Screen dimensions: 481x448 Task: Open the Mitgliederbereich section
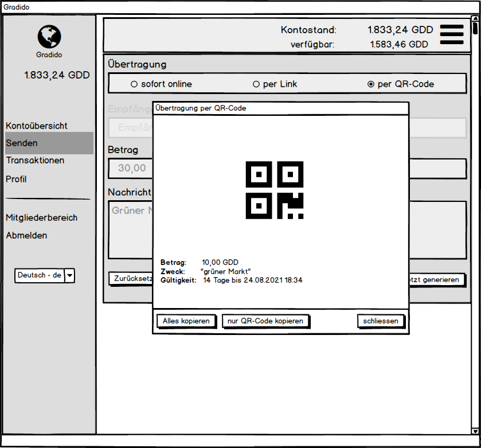[41, 217]
